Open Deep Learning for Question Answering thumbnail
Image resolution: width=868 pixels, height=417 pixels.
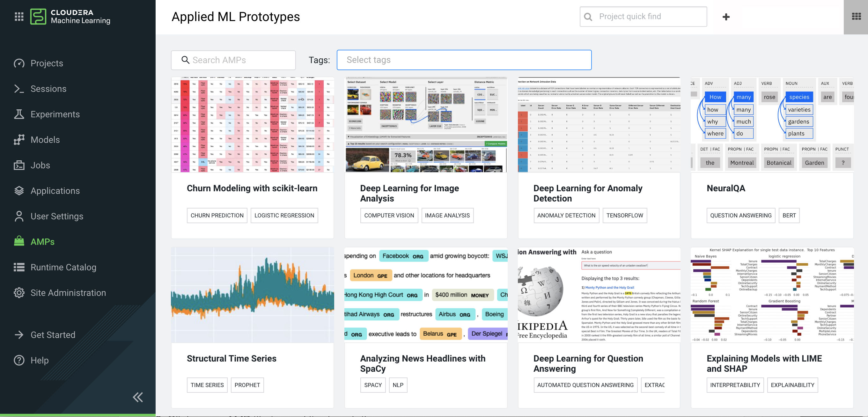coord(599,295)
